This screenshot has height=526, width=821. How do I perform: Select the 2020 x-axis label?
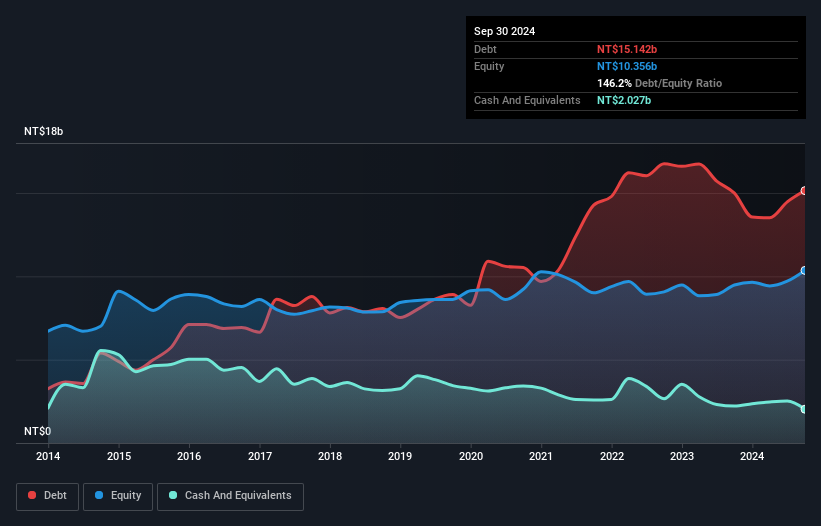[x=471, y=457]
